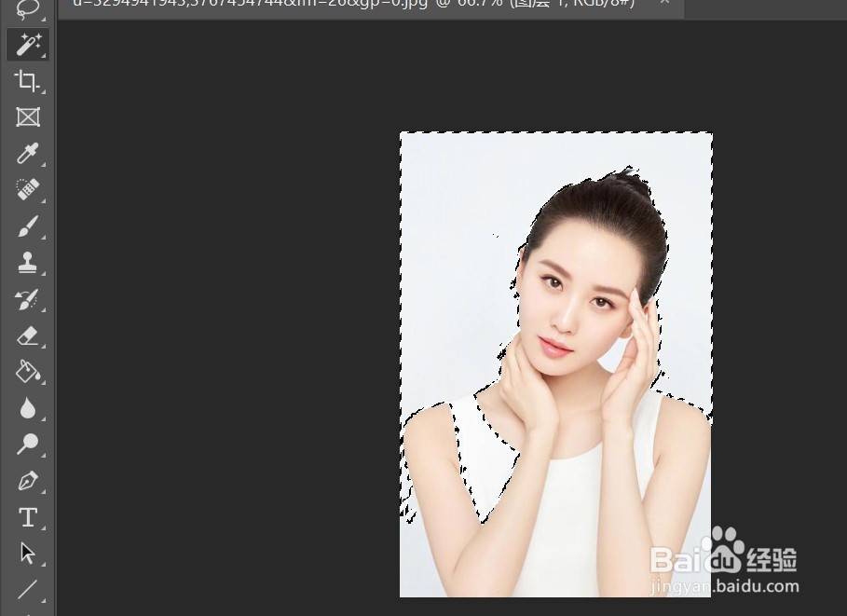Select the Magic Wand tool

pyautogui.click(x=28, y=45)
